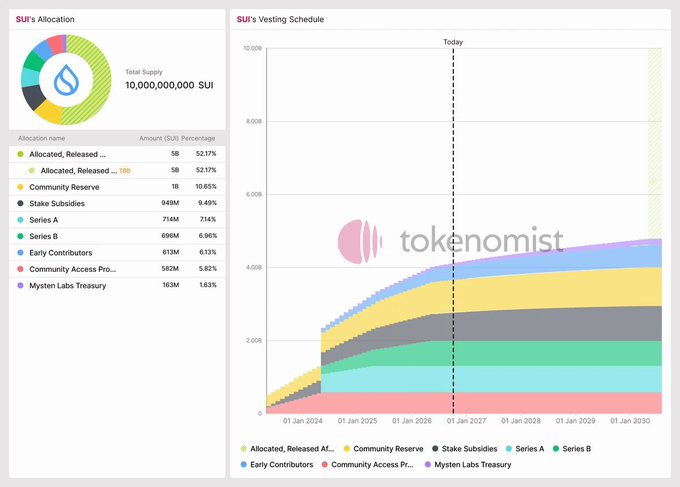Sort by the 'Allocation name' column header

click(x=42, y=138)
